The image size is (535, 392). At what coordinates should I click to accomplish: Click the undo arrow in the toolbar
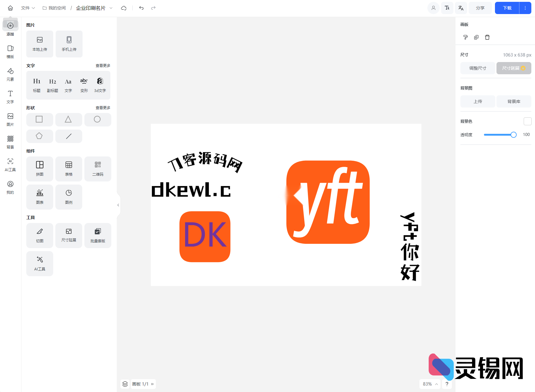141,8
